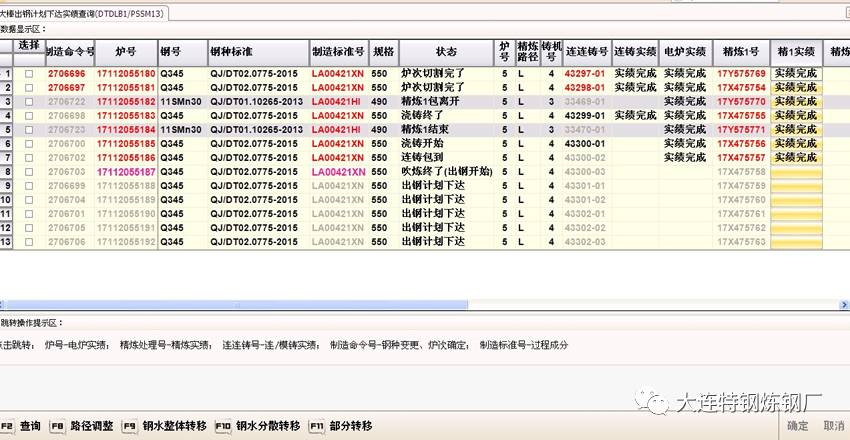This screenshot has width=850, height=440.
Task: Enable the checkbox for row 8
Action: (x=29, y=172)
